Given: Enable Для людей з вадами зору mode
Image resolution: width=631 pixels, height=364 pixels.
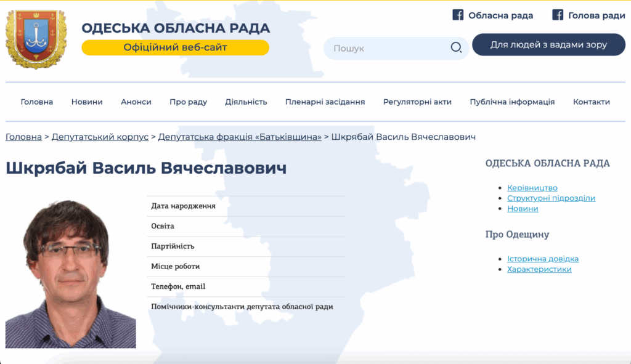Looking at the screenshot, I should click(548, 45).
